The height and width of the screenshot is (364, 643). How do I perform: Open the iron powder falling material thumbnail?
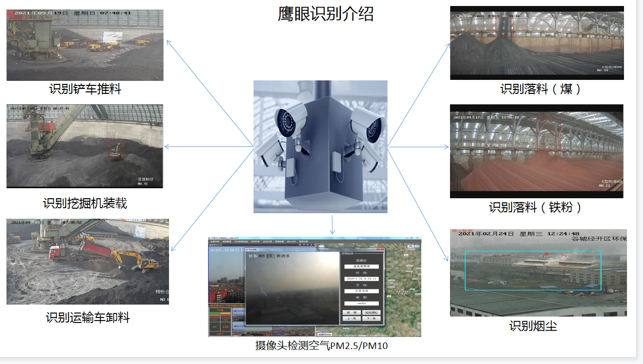[536, 151]
